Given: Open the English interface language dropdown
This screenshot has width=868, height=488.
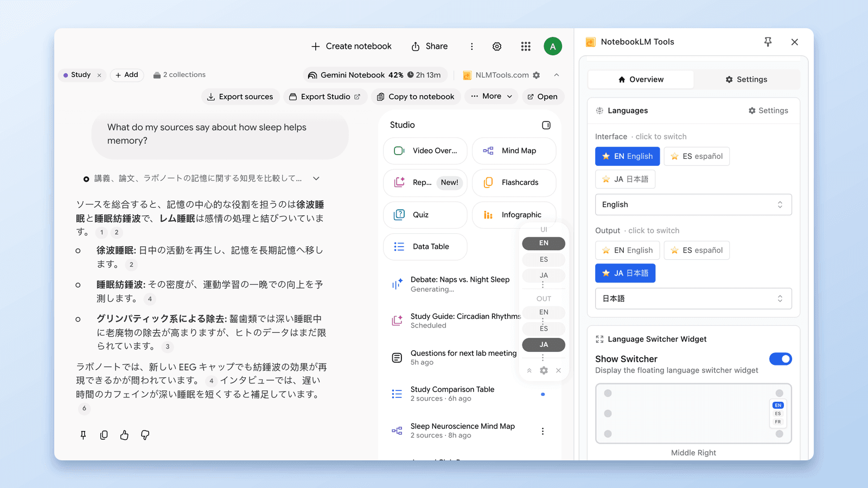Looking at the screenshot, I should (x=693, y=204).
